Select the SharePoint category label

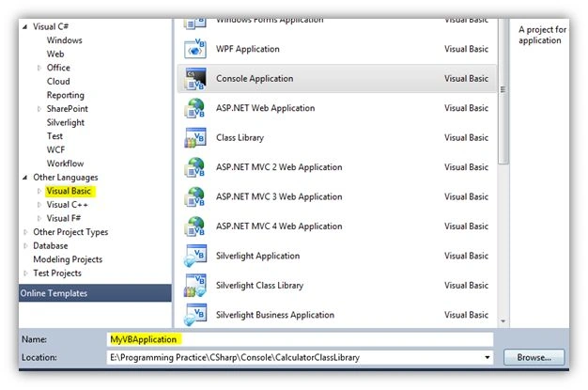pos(67,109)
